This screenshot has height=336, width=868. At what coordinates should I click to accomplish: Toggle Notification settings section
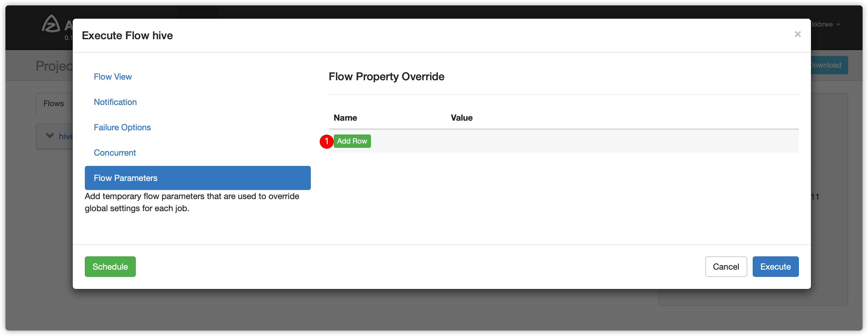(115, 102)
